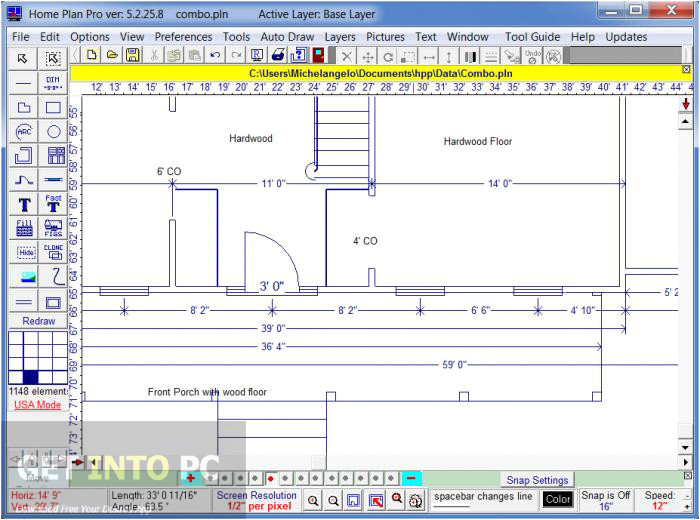Toggle the Snap is Off setting
This screenshot has height=520, width=700.
[606, 500]
